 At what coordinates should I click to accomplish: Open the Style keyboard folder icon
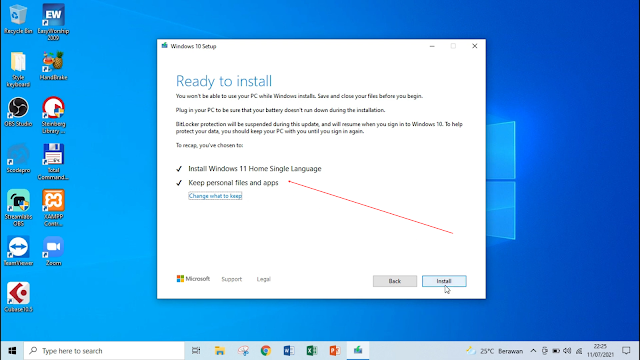[18, 69]
